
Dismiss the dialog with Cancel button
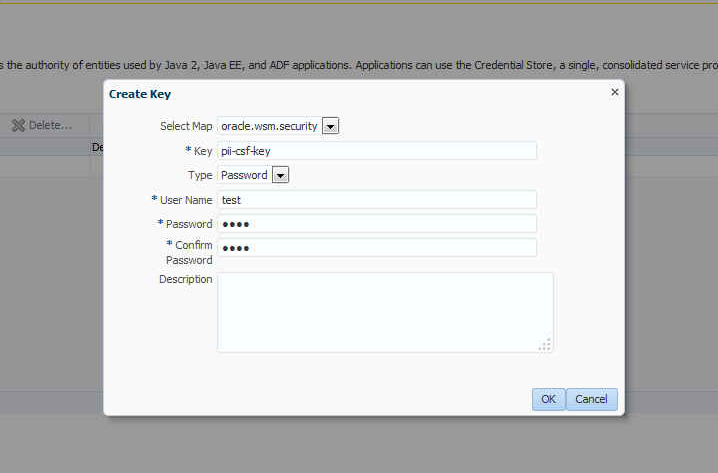pyautogui.click(x=592, y=399)
